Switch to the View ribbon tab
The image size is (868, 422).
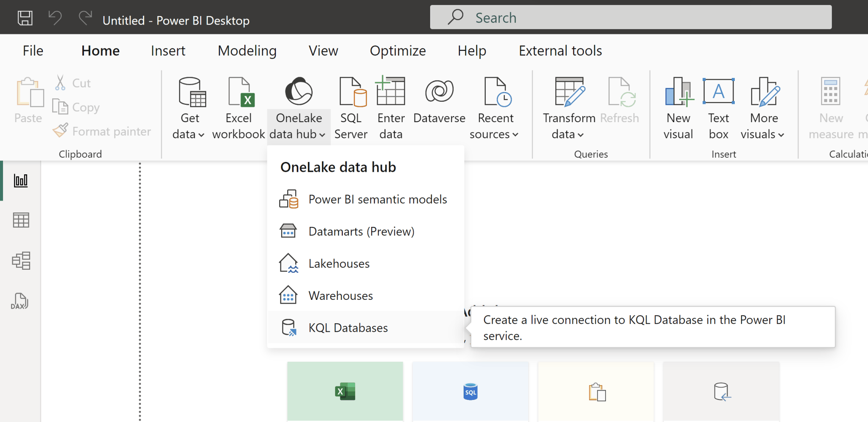pyautogui.click(x=323, y=51)
